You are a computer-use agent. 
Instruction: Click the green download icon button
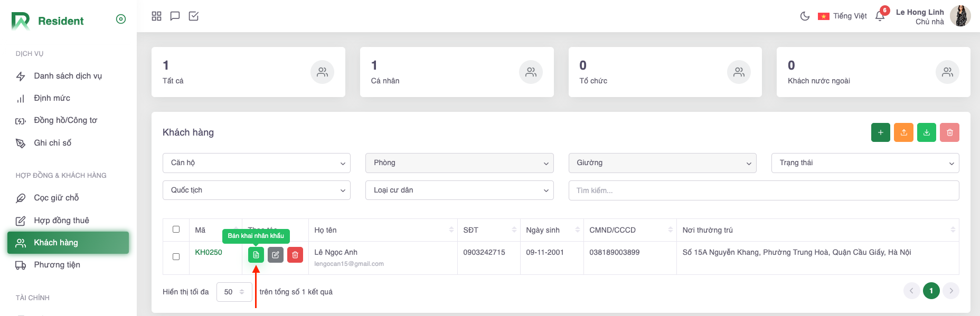click(927, 132)
